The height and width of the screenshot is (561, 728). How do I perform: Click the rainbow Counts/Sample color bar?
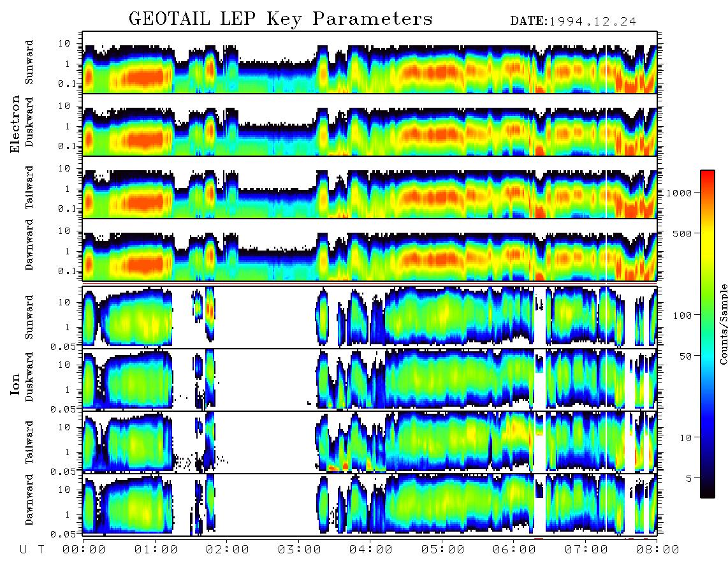[707, 335]
